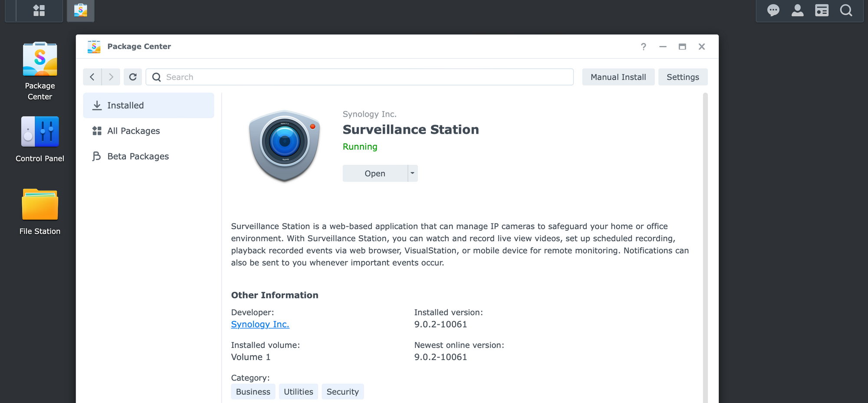Click the Search field in Package Center
This screenshot has height=403, width=868.
pyautogui.click(x=359, y=77)
